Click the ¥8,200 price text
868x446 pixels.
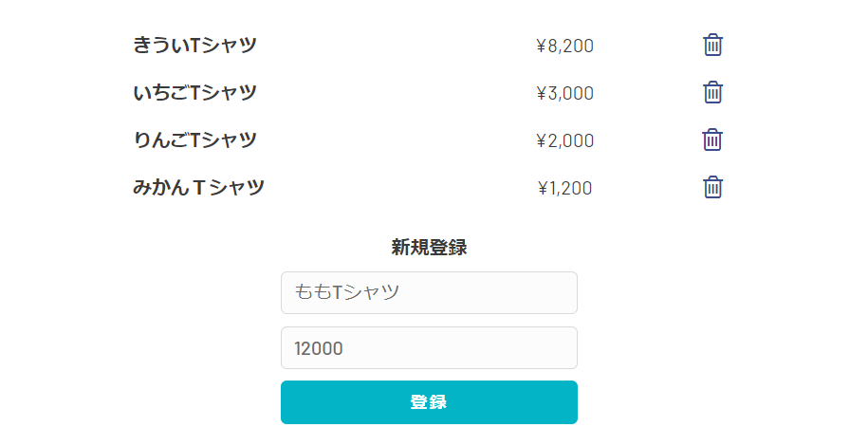(564, 46)
